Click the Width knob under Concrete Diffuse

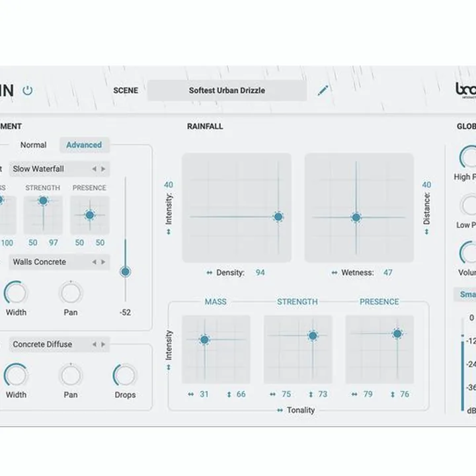[x=16, y=376]
